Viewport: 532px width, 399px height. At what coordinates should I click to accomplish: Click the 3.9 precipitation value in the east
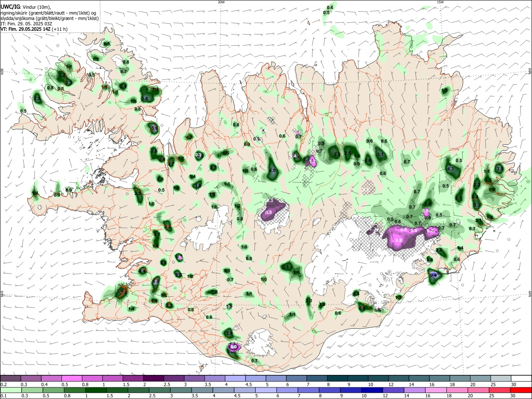coord(500,169)
